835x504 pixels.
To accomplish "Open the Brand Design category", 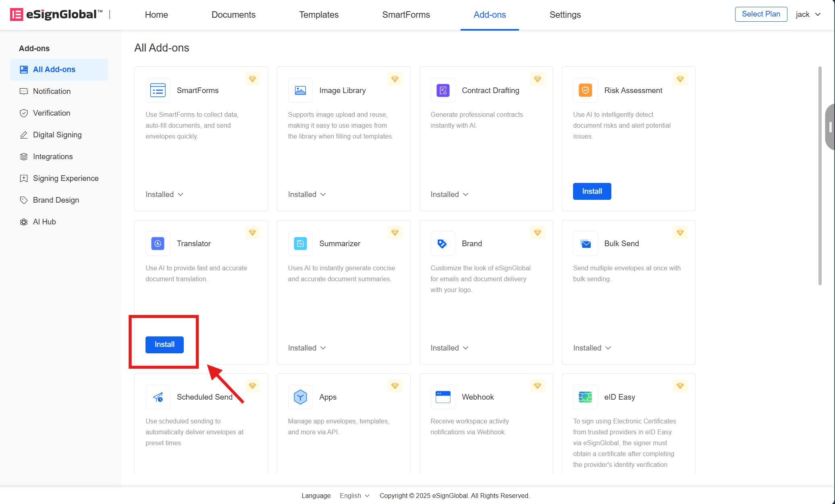I will (59, 200).
